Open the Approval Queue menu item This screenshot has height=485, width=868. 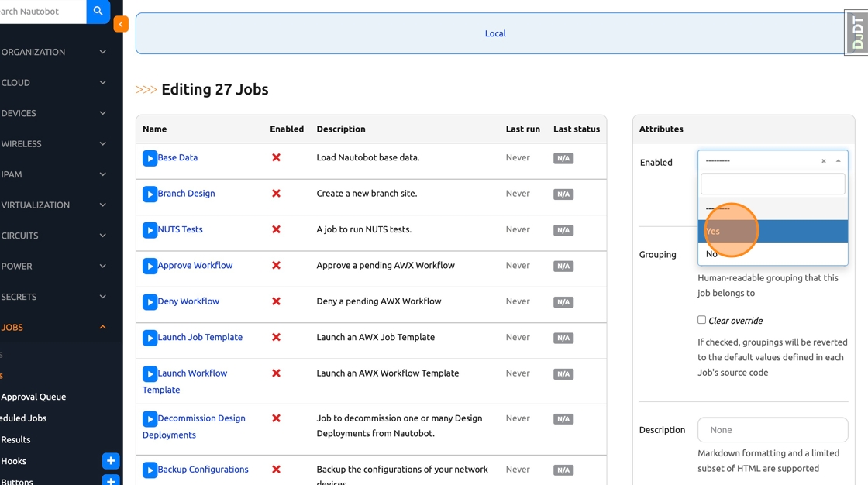(33, 397)
